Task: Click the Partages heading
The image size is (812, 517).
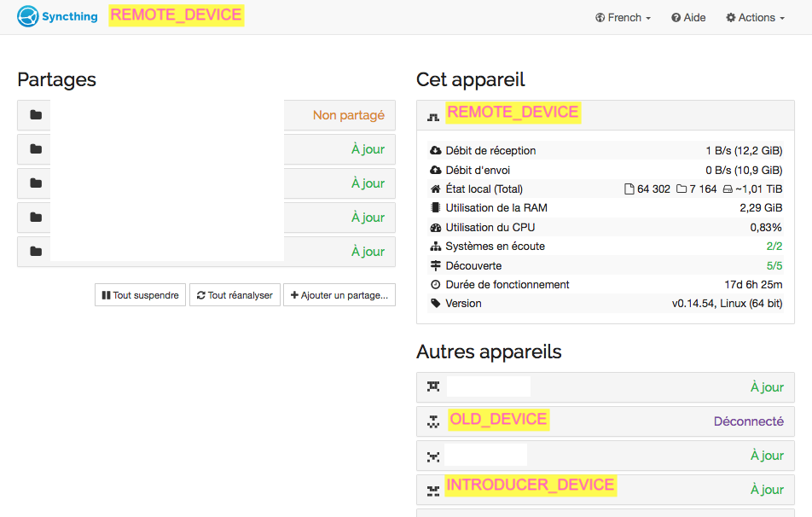Action: pos(56,79)
